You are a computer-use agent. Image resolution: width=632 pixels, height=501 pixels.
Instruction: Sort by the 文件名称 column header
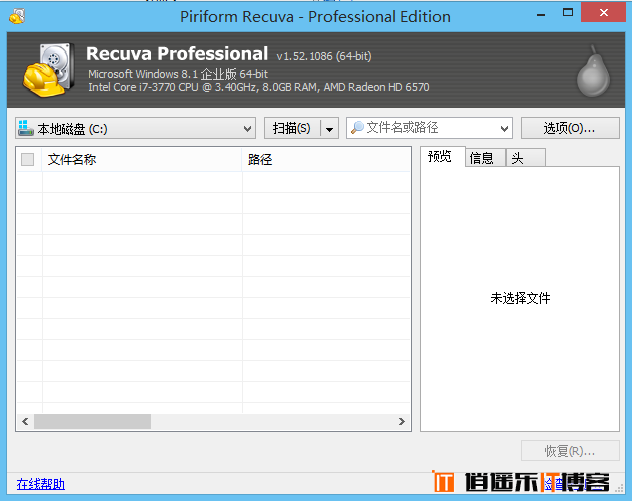click(x=141, y=160)
